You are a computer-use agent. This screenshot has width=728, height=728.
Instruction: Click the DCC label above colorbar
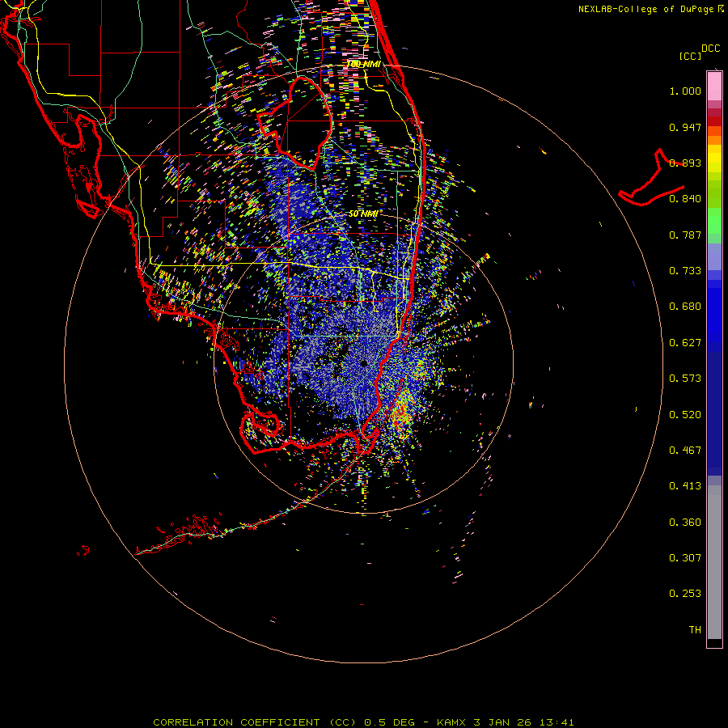point(710,49)
